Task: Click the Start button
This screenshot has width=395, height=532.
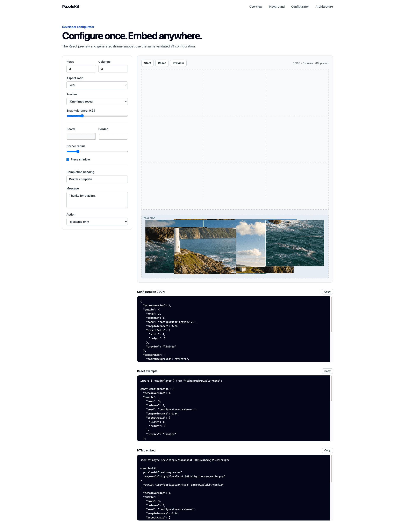Action: [x=147, y=63]
